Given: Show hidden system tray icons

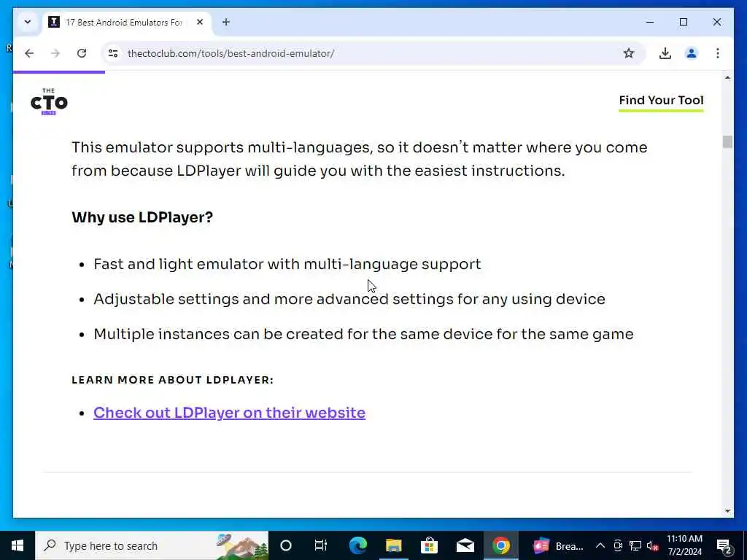Looking at the screenshot, I should [600, 545].
